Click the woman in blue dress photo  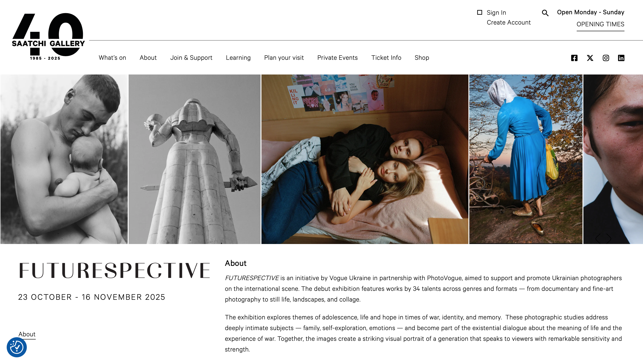[525, 159]
